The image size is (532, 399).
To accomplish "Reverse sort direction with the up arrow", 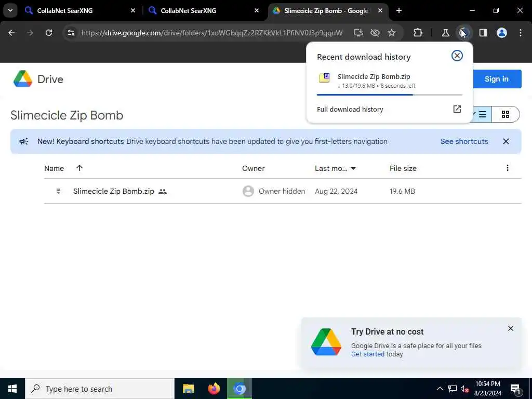I will point(79,168).
